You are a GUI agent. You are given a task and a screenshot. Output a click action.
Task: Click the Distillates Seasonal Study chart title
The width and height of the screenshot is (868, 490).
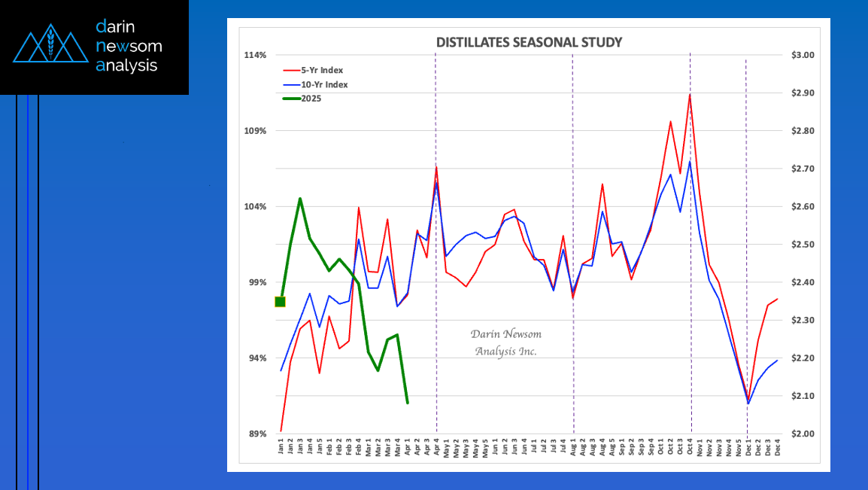tap(529, 42)
